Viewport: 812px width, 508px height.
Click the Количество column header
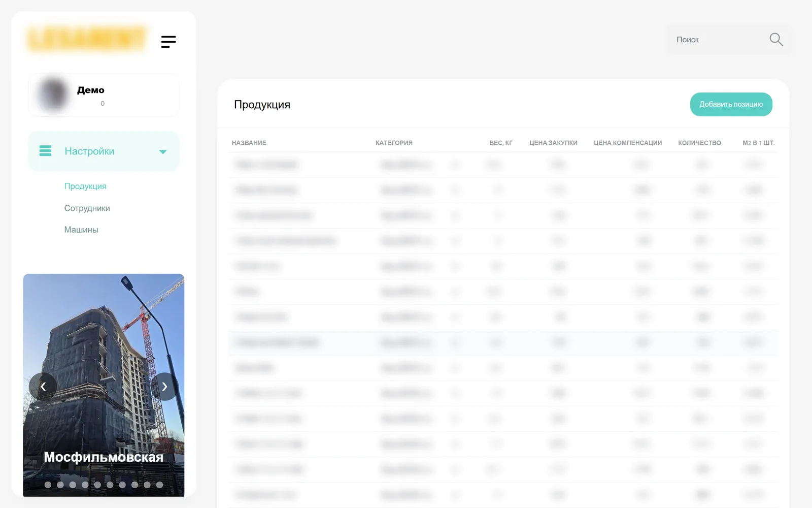click(x=699, y=143)
